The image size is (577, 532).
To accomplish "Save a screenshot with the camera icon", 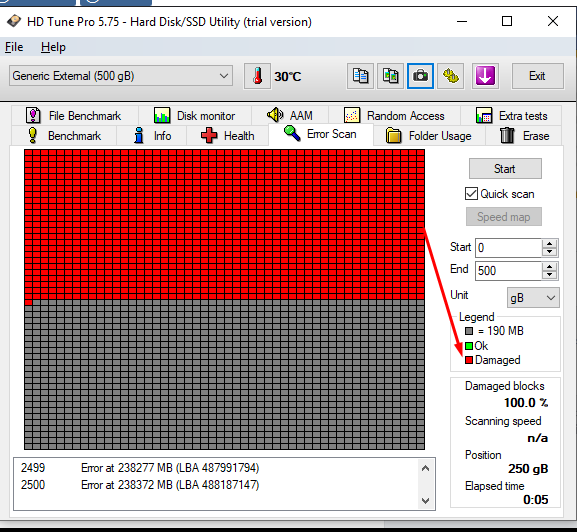I will pyautogui.click(x=420, y=76).
